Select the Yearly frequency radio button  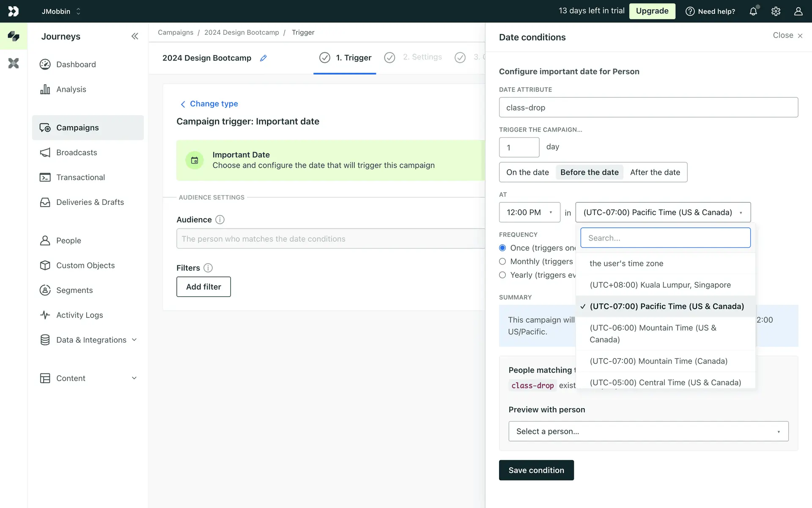(x=502, y=275)
